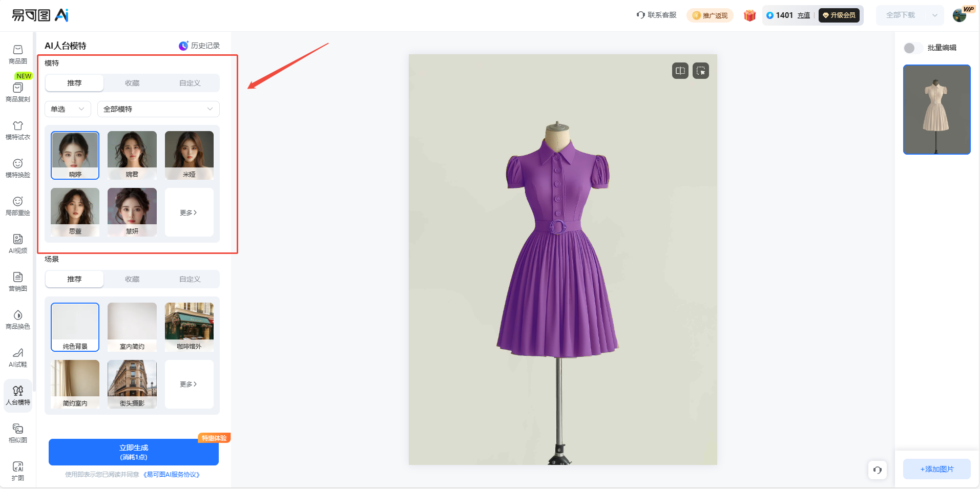Contact customer service 联系客服
Image resolution: width=980 pixels, height=489 pixels.
click(x=657, y=15)
